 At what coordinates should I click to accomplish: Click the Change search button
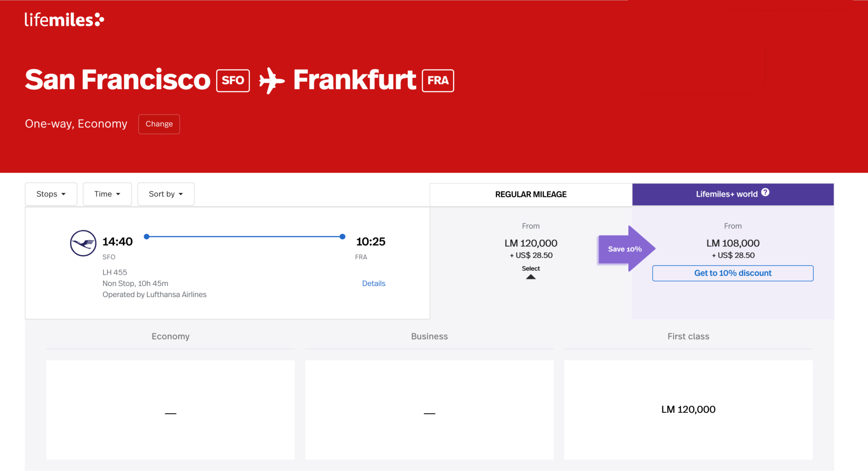click(159, 124)
